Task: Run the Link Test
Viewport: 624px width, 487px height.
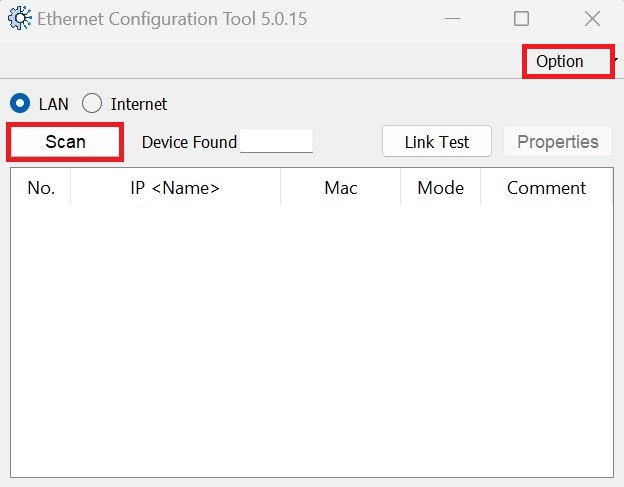Action: (x=437, y=142)
